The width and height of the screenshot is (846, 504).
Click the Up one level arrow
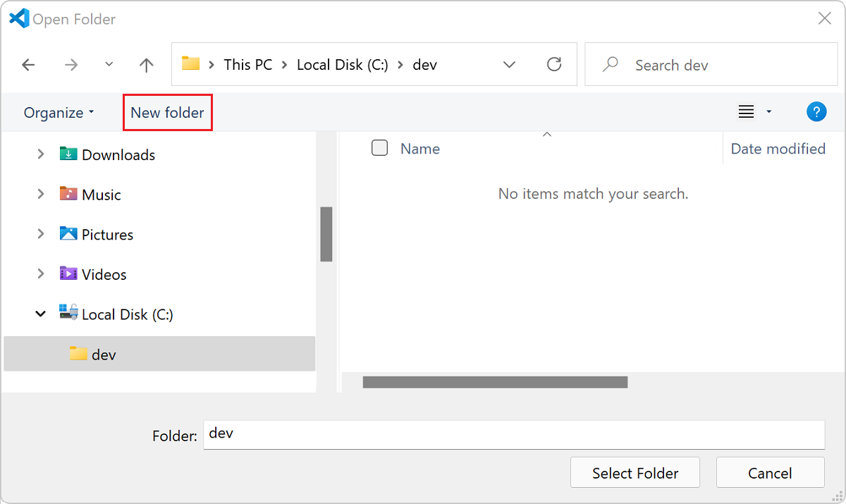pos(146,65)
